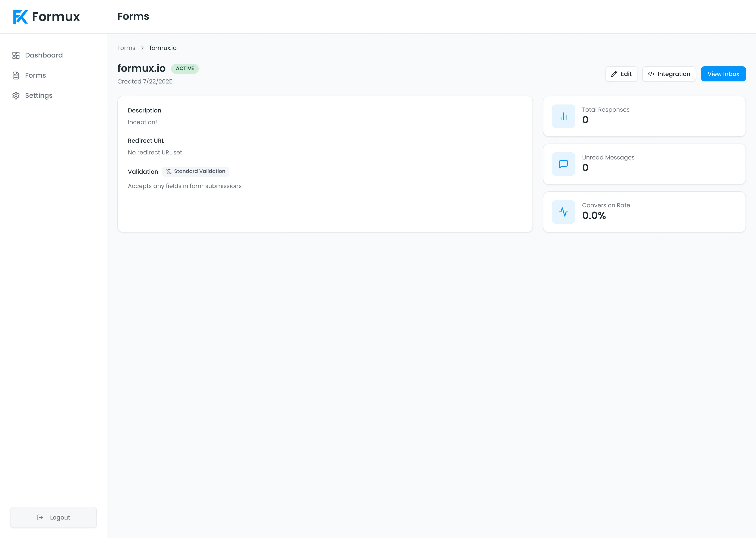Click the Redirect URL field label
Viewport: 756px width, 538px height.
(146, 141)
